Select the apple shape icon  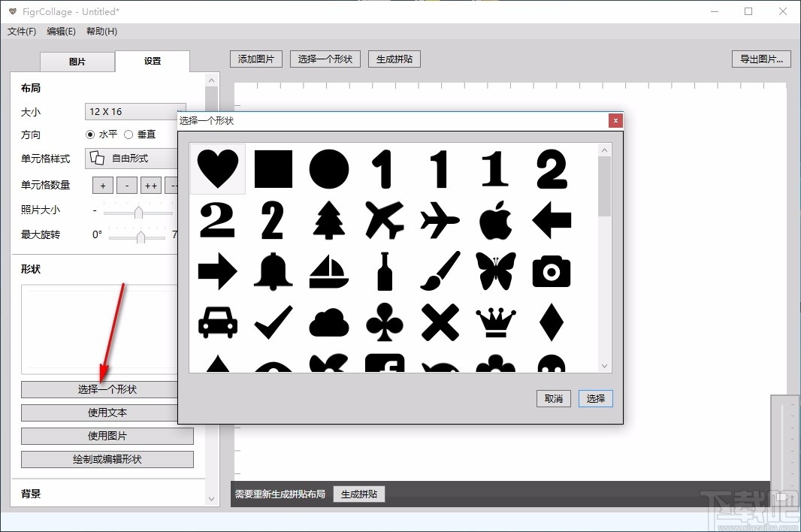496,220
